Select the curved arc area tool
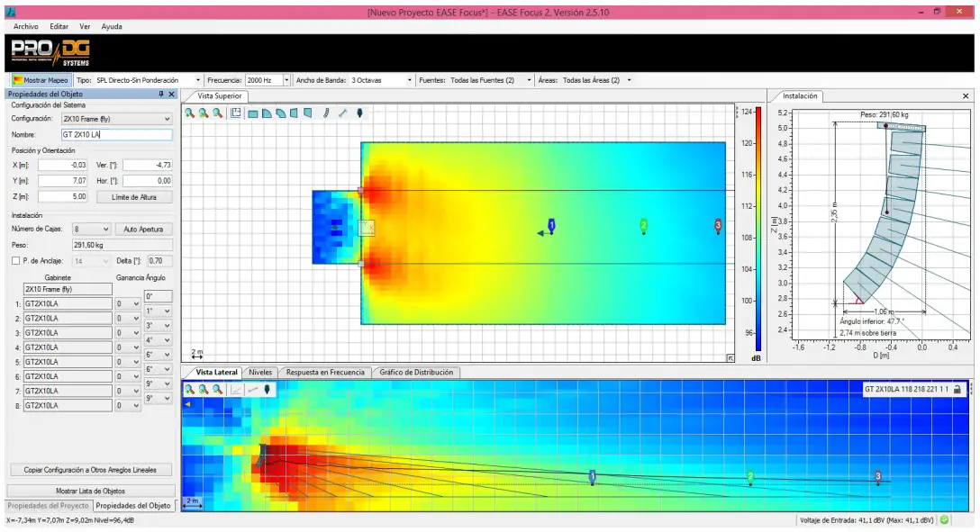This screenshot has width=980, height=532. (281, 113)
